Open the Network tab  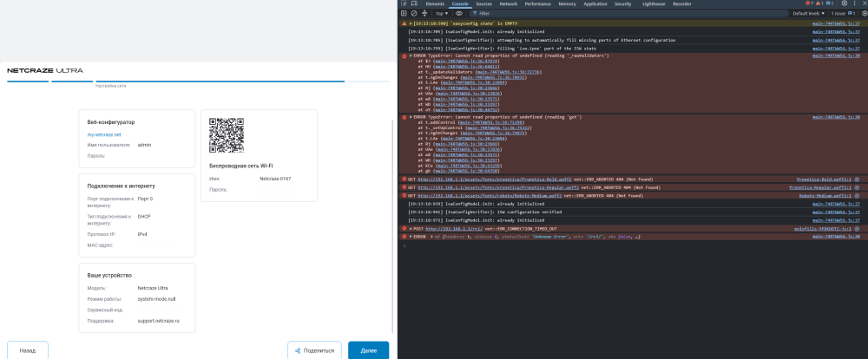coord(508,3)
